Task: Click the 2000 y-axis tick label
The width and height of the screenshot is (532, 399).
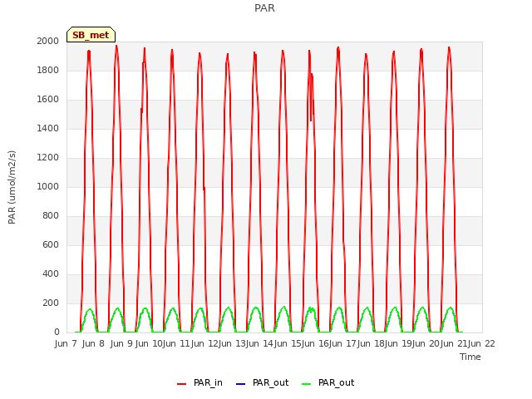Action: coord(48,41)
